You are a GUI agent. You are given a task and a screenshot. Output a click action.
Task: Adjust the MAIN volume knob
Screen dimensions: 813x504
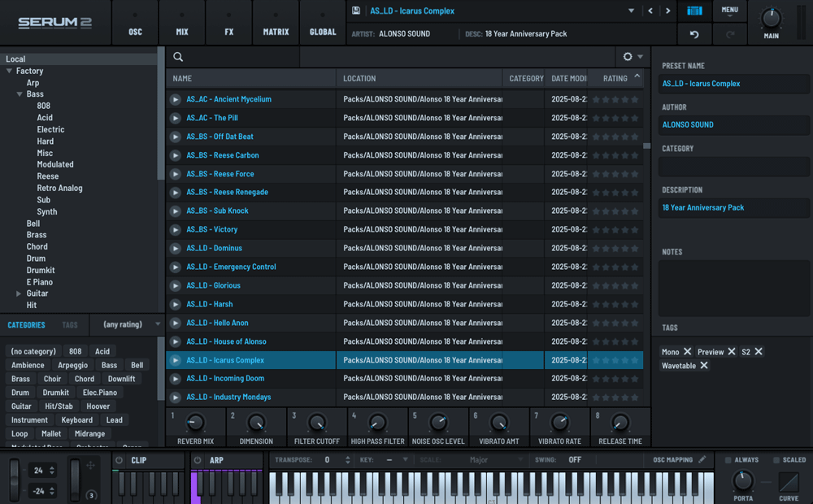pos(771,19)
